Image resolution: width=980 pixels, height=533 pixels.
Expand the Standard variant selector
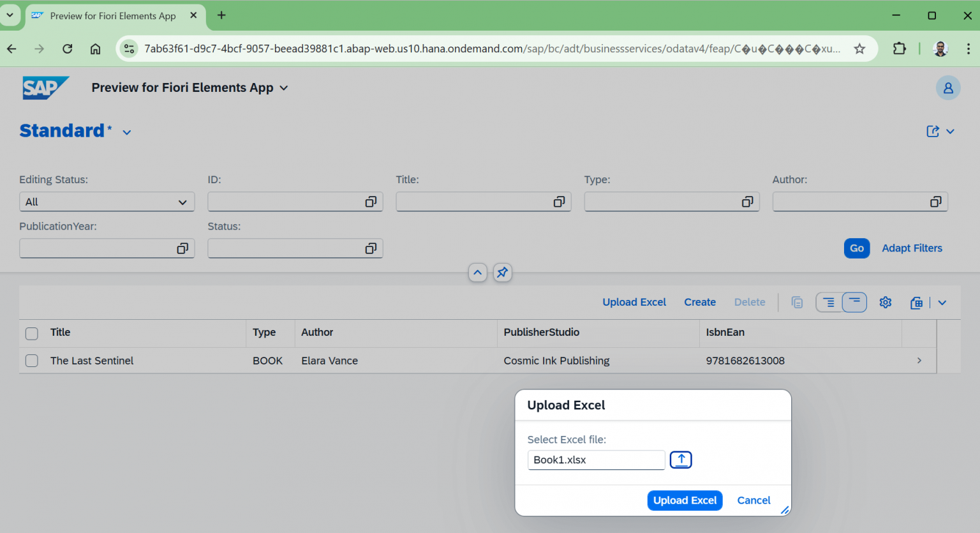(x=126, y=131)
